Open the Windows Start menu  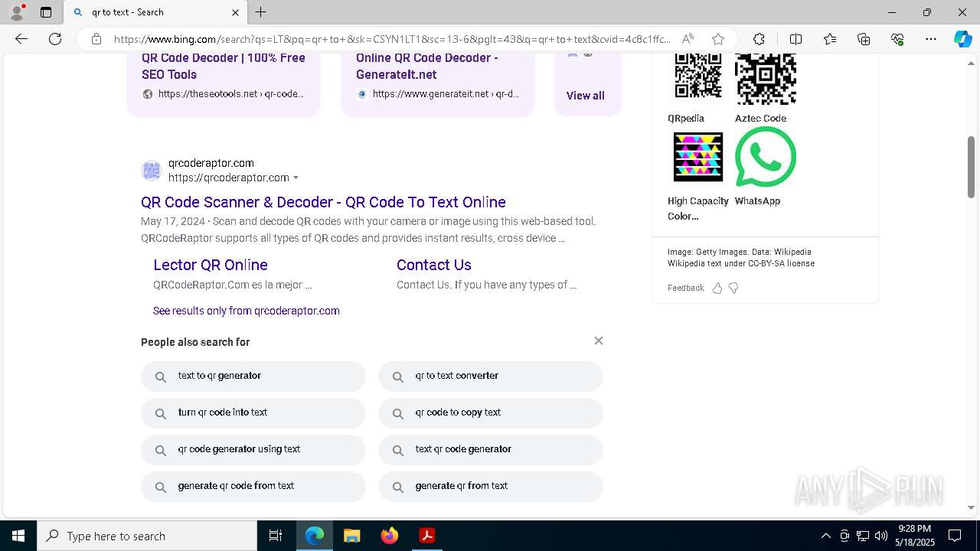[18, 536]
